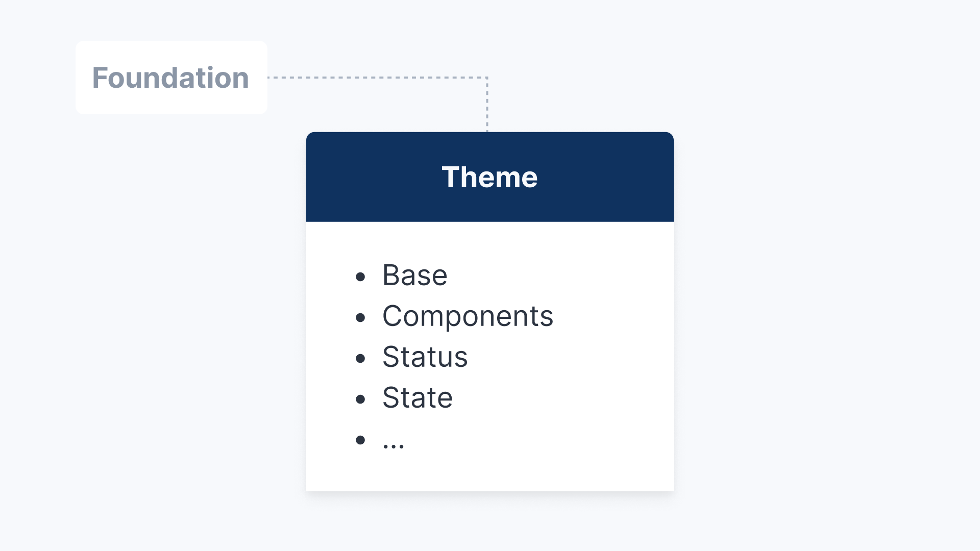Click the horizontal dashed connector line
This screenshot has height=551, width=980.
[378, 78]
